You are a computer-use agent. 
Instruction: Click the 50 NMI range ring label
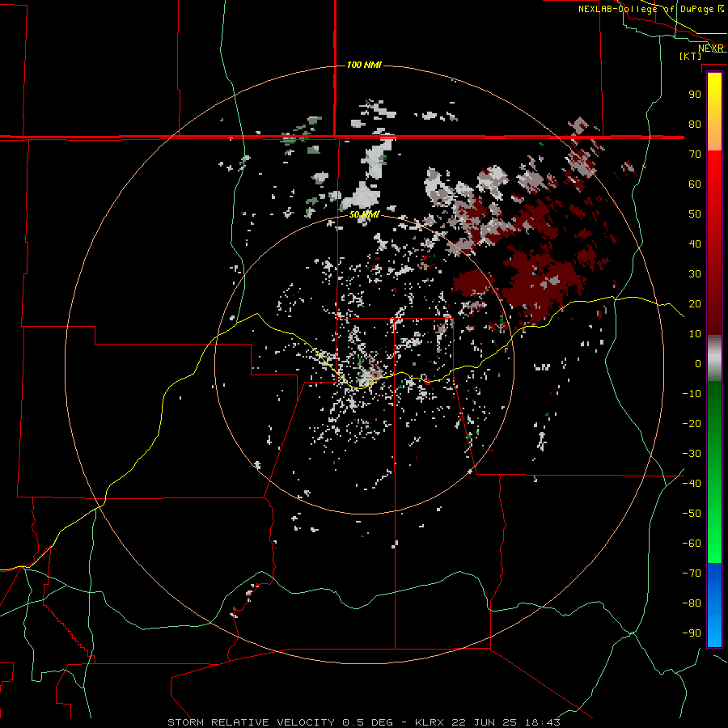[364, 214]
